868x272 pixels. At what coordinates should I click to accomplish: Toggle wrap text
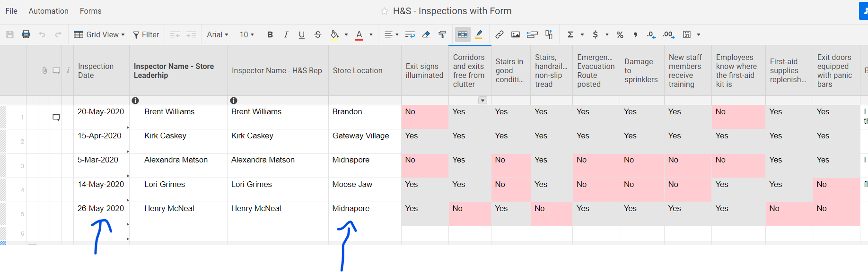[x=410, y=34]
